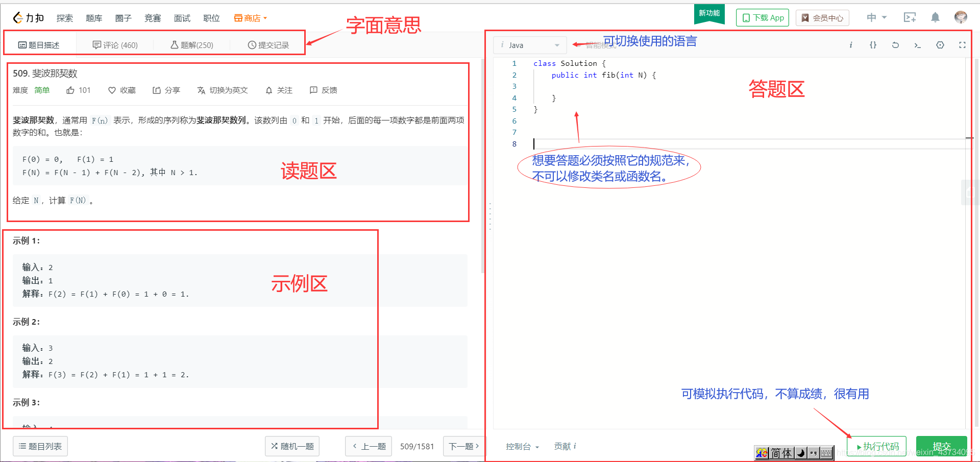Reset the code to default template
The image size is (980, 462).
pyautogui.click(x=895, y=45)
